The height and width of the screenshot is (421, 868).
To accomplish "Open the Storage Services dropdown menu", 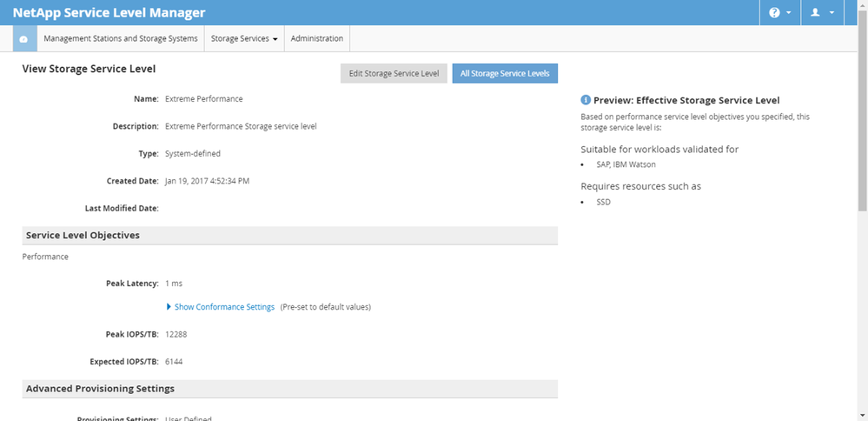I will tap(244, 39).
